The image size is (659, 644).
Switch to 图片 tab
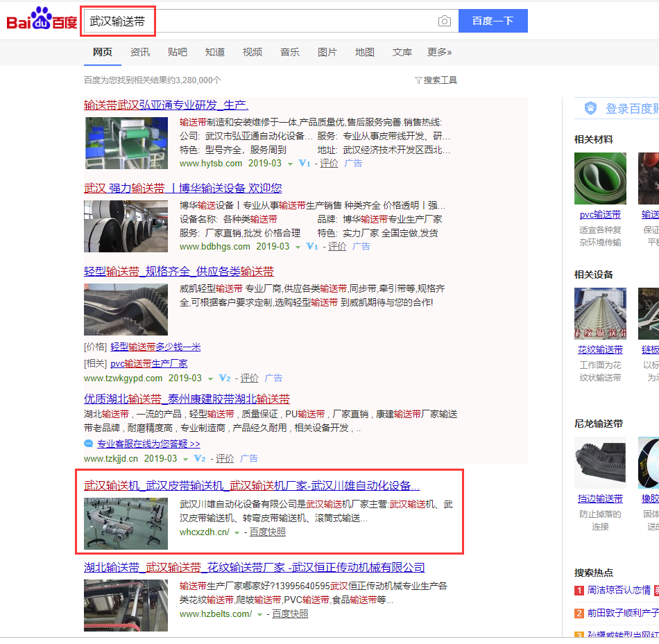(x=327, y=52)
